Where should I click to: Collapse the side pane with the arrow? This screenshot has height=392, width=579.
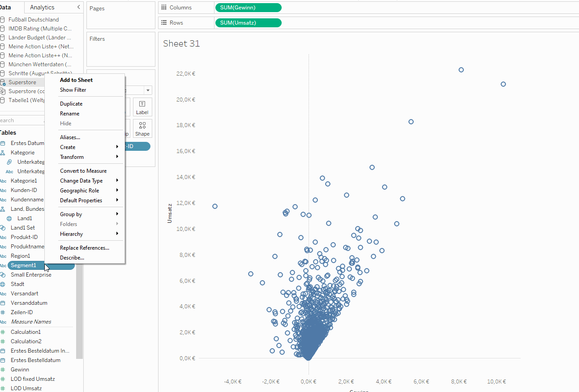pyautogui.click(x=79, y=7)
